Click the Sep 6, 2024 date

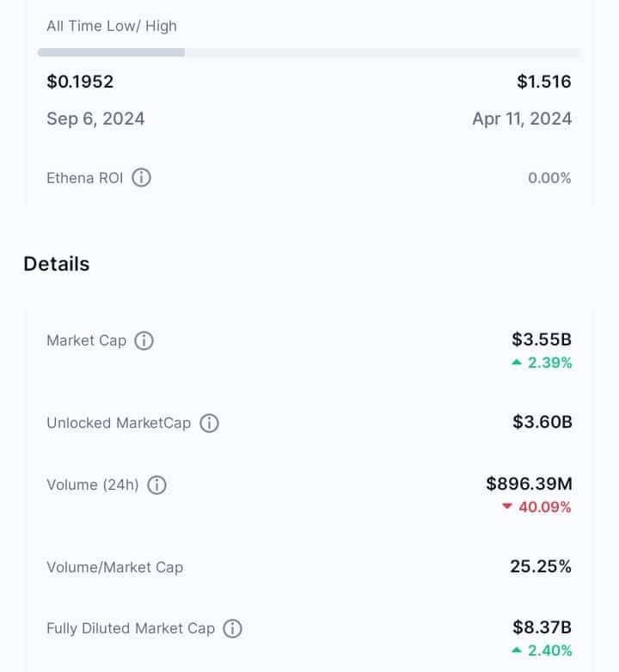click(95, 119)
